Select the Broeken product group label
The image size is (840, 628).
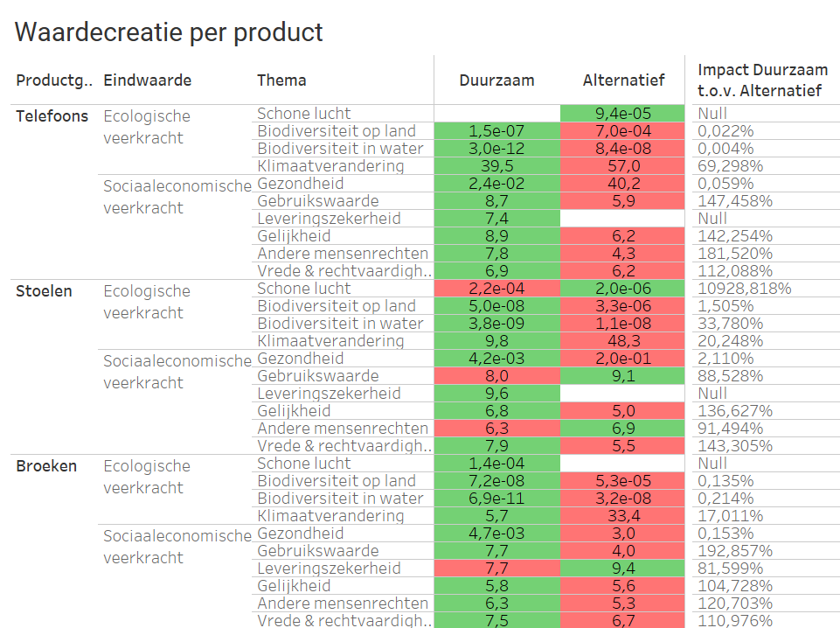(46, 466)
